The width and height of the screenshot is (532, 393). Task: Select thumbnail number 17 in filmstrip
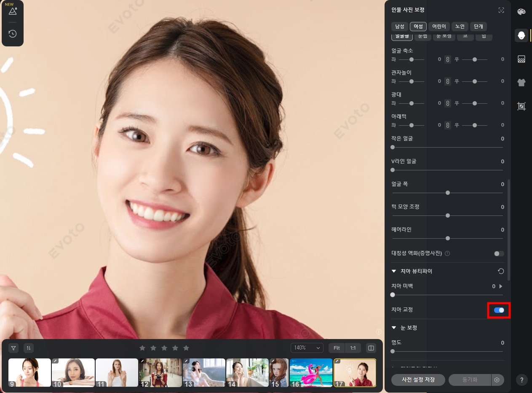[x=355, y=373]
